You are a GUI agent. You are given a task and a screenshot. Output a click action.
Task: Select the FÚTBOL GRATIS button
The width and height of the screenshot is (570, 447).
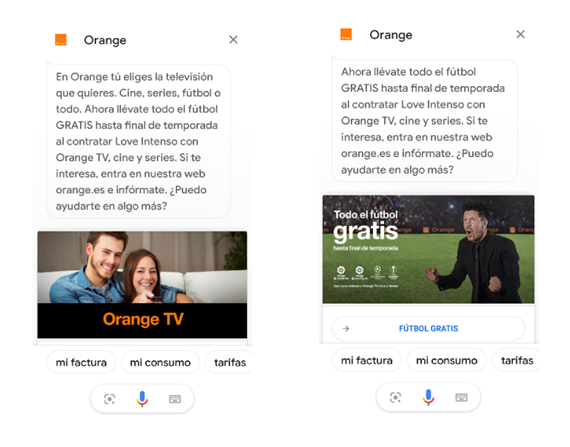[428, 329]
